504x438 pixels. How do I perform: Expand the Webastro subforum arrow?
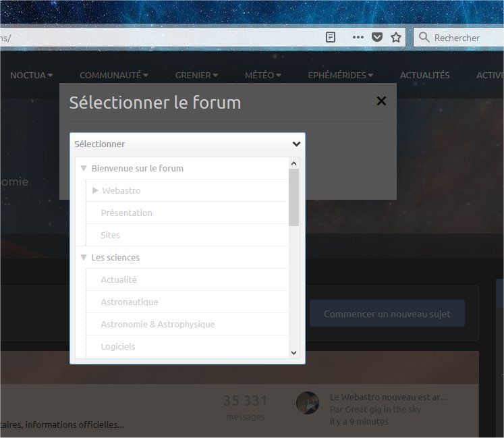coord(95,190)
